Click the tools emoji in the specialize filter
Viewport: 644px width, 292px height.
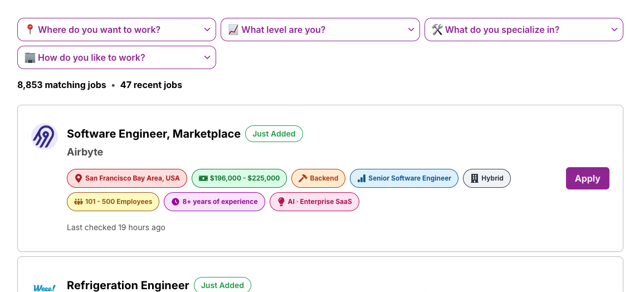pyautogui.click(x=437, y=30)
